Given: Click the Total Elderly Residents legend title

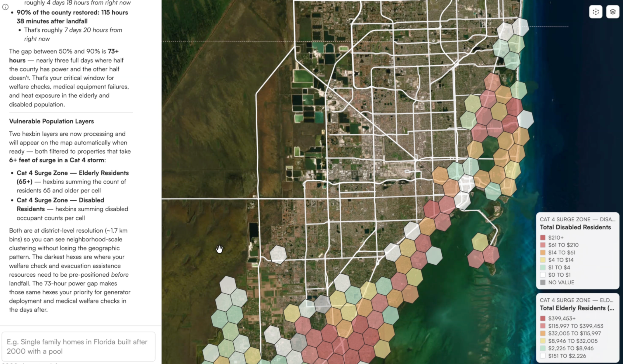Looking at the screenshot, I should [x=577, y=308].
